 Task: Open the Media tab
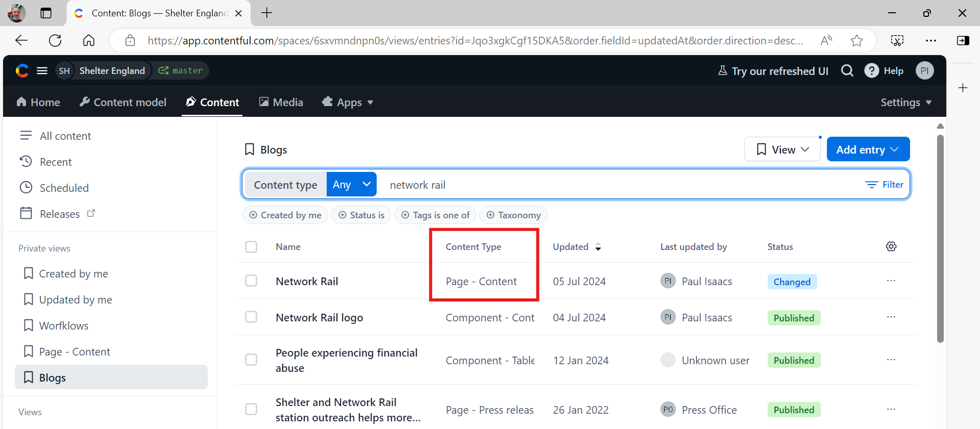pos(281,103)
